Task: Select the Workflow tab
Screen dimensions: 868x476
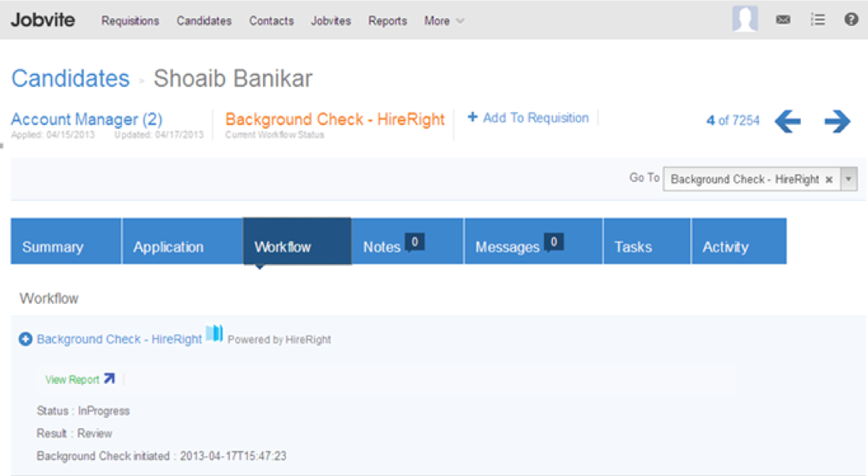Action: pos(297,241)
